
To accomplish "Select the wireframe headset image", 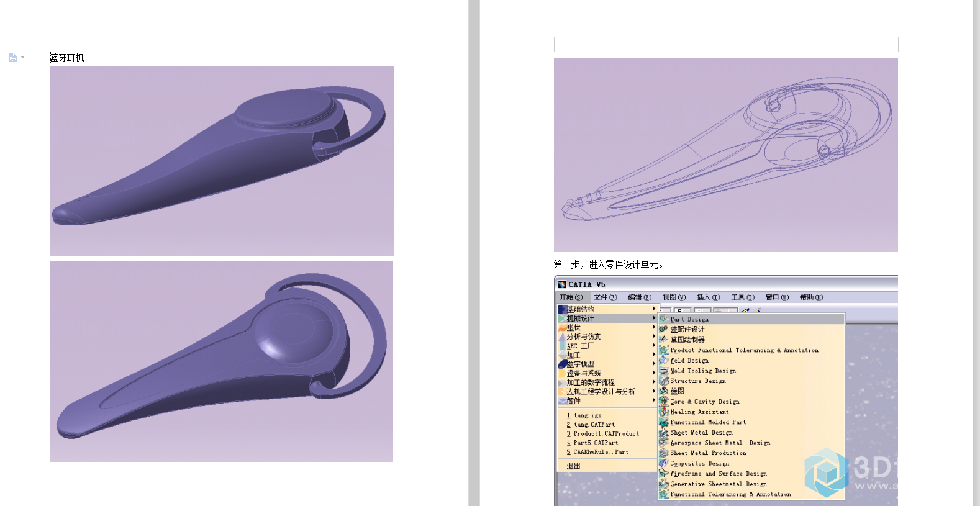I will tap(726, 155).
